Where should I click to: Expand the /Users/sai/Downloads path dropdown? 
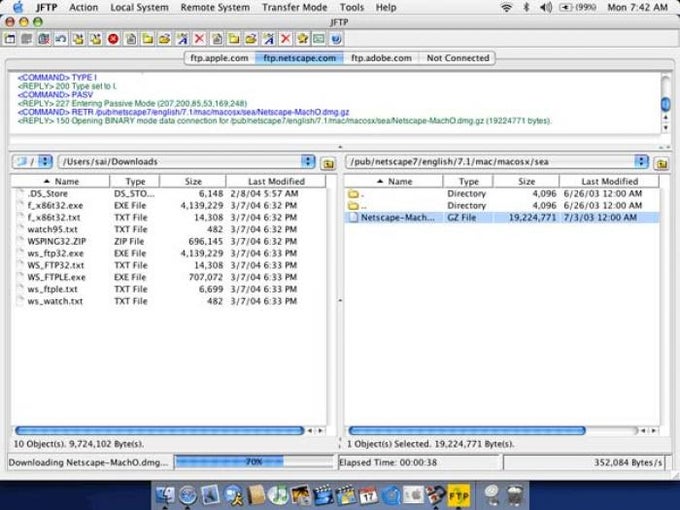[308, 162]
